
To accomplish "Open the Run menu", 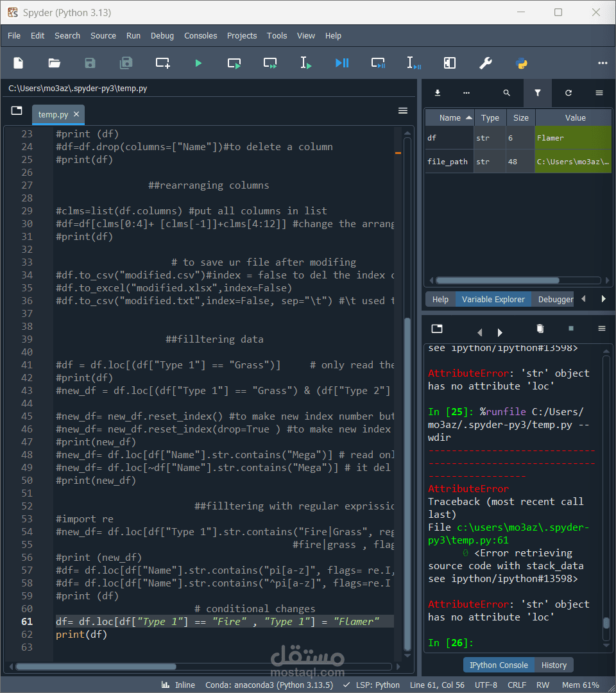I will coord(133,36).
